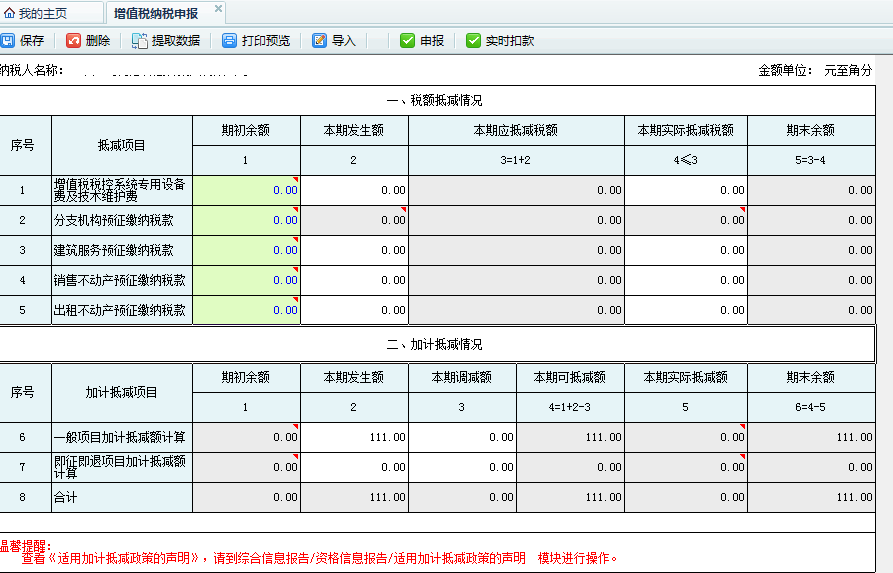
Task: Click the 导入 import icon
Action: point(320,41)
